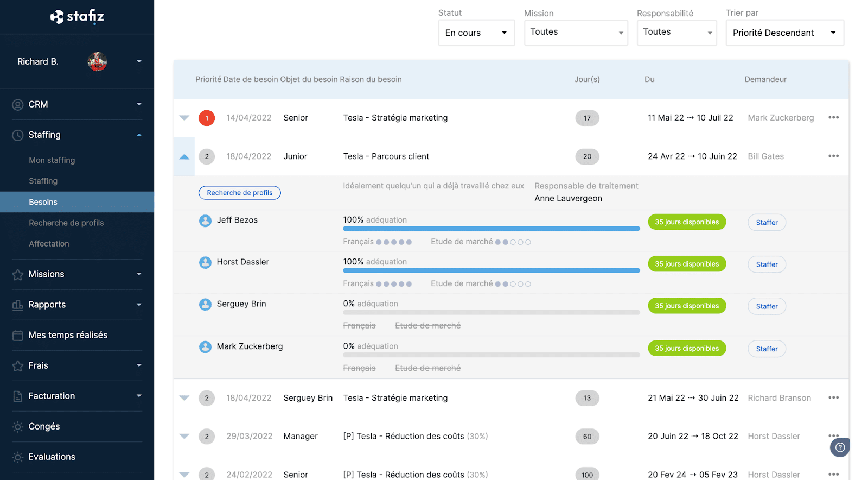
Task: Click Jeff Bezos profile icon
Action: click(205, 220)
